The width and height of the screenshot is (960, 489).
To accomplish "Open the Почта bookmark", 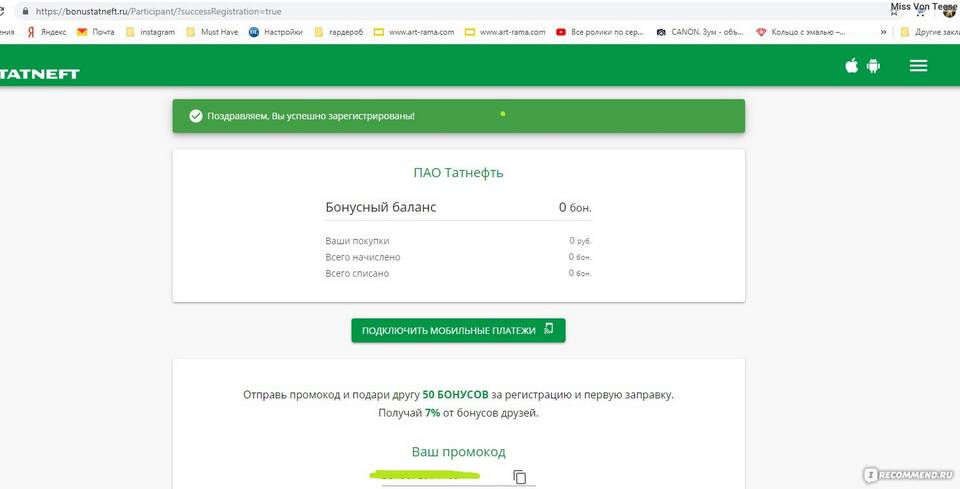I will click(96, 32).
